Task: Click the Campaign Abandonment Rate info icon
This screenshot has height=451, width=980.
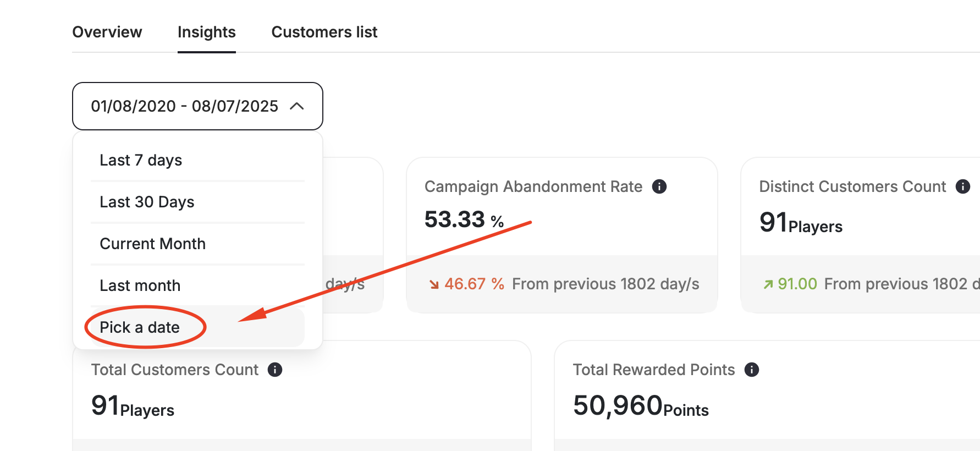Action: 659,187
